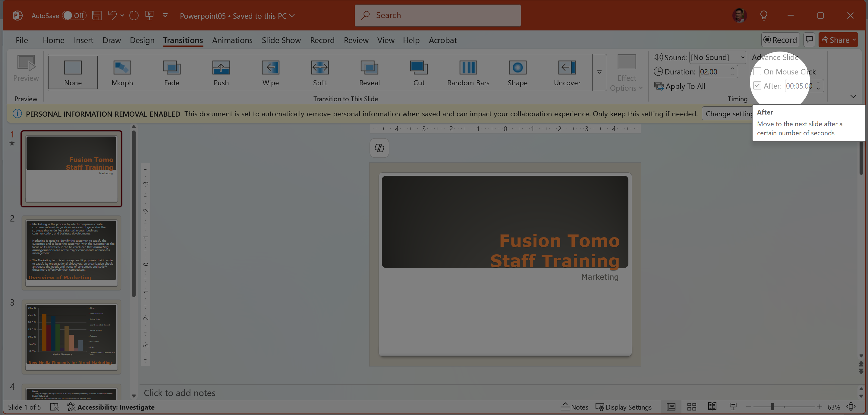The image size is (868, 415).
Task: Select the Push transition effect
Action: pyautogui.click(x=221, y=73)
